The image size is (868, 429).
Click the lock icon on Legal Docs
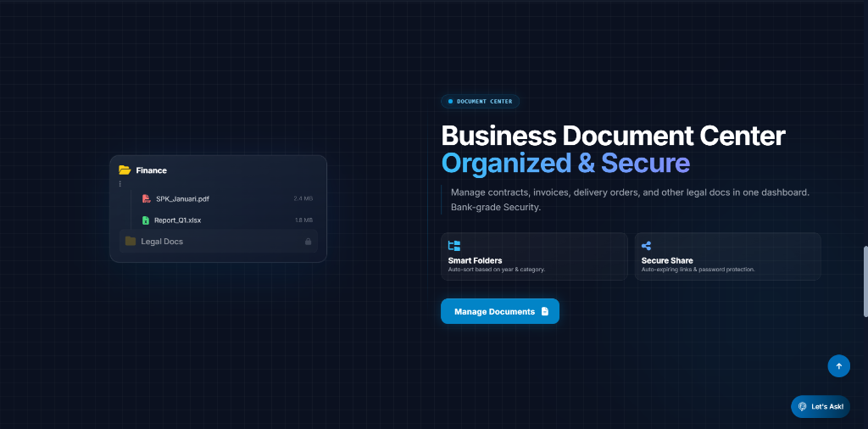309,242
